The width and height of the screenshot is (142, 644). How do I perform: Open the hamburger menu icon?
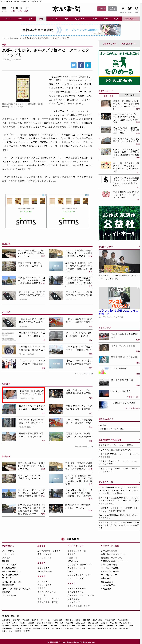pyautogui.click(x=4, y=9)
